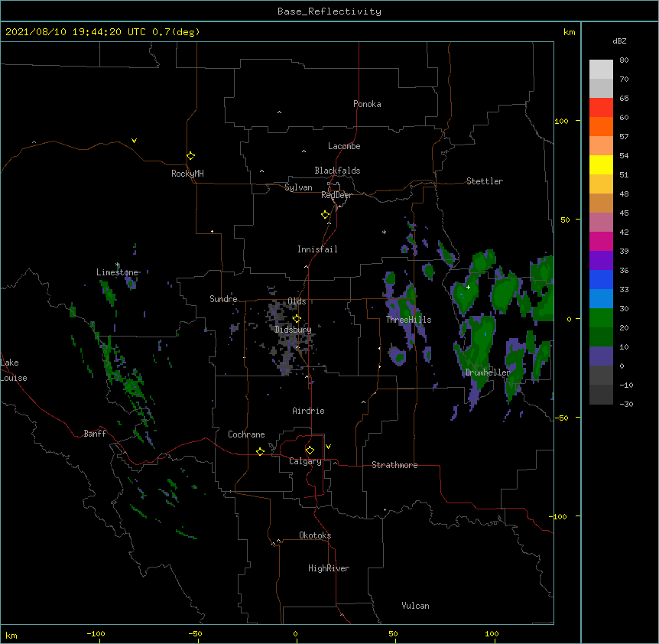Select the magenta 39–42 dBZ legend swatch
Viewport: 659px width, 644px height.
click(601, 241)
